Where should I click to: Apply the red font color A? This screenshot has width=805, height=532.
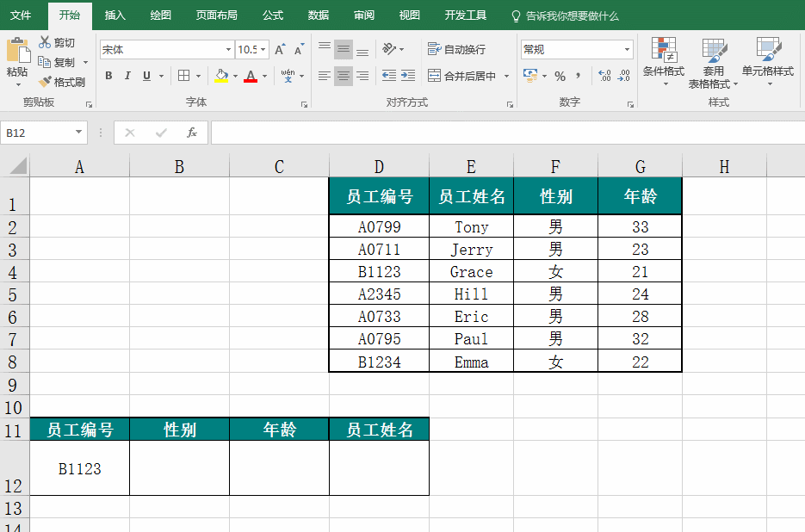coord(251,76)
